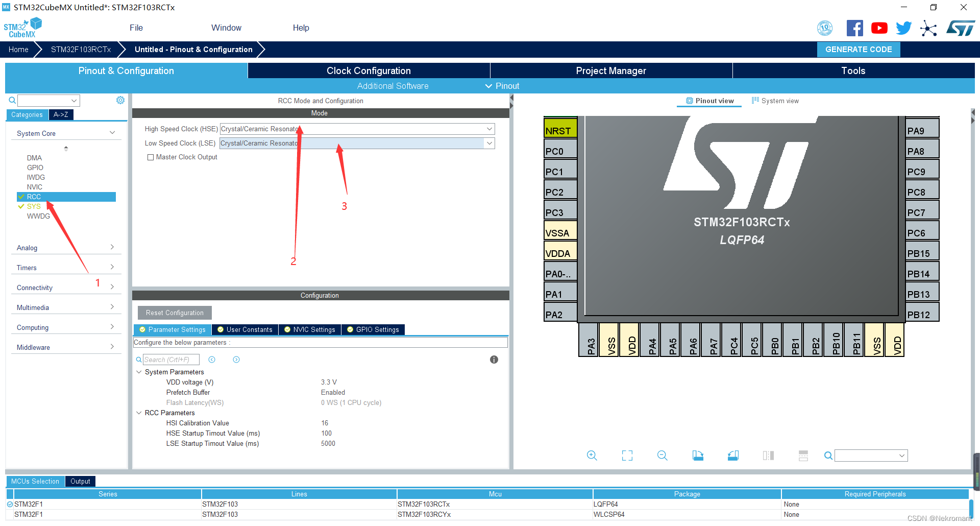Viewport: 980px width, 526px height.
Task: Select the NRST pin on the chip
Action: pos(560,128)
